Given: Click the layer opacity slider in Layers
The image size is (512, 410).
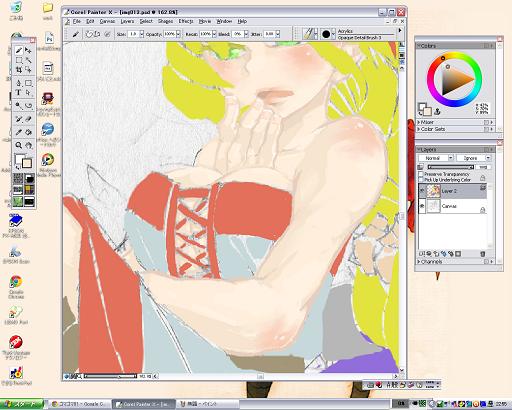Looking at the screenshot, I should [451, 167].
